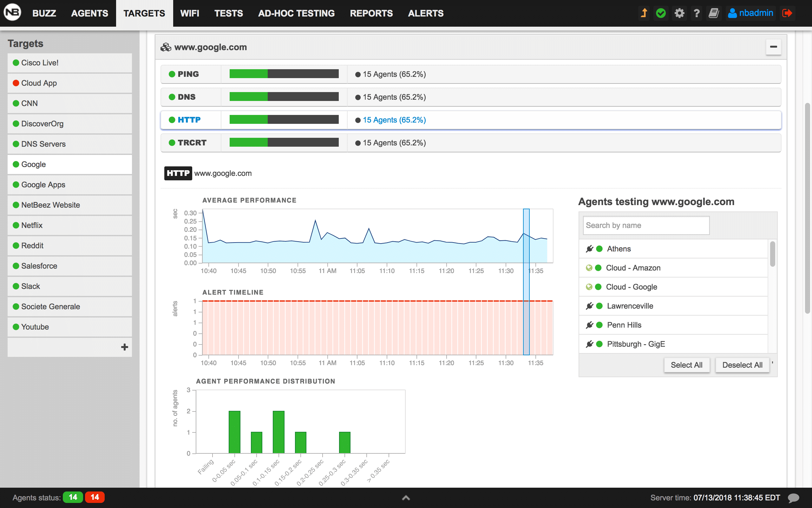Click the red logout icon

[x=787, y=13]
